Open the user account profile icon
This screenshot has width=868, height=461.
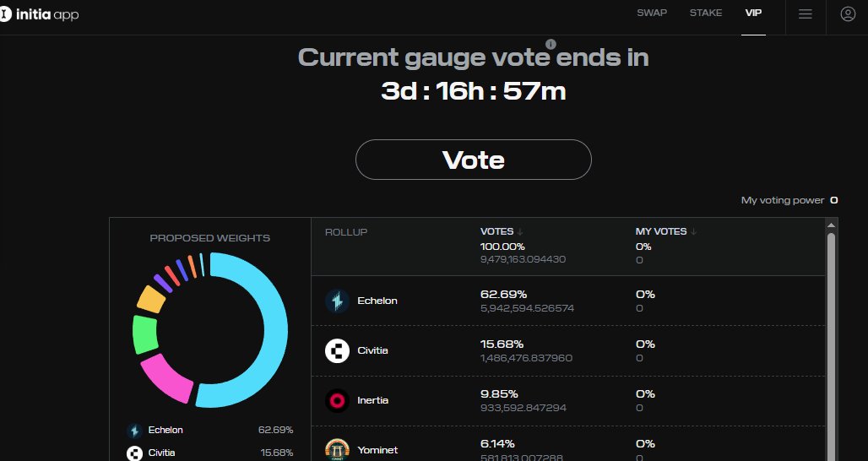click(848, 14)
